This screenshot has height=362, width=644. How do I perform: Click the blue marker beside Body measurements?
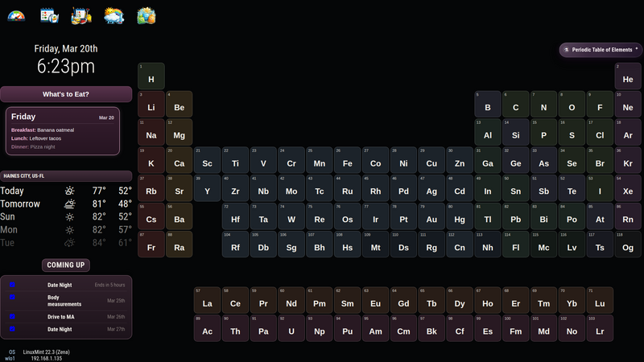(x=12, y=297)
